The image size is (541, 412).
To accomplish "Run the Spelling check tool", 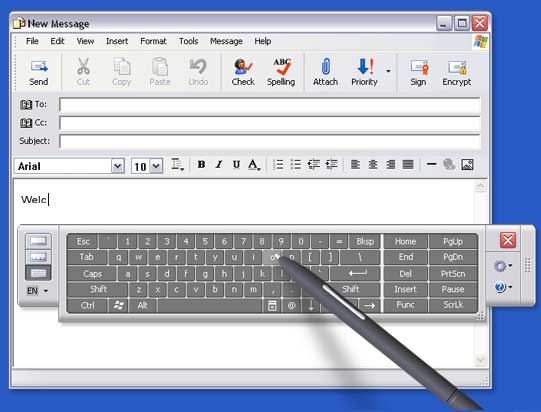I will (x=281, y=73).
